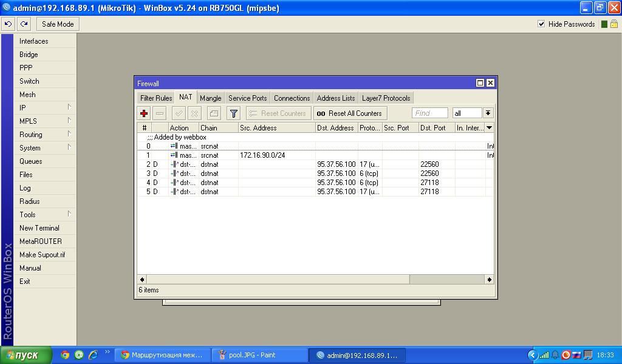Image resolution: width=622 pixels, height=364 pixels.
Task: Click the Disable rule cross icon
Action: [194, 113]
